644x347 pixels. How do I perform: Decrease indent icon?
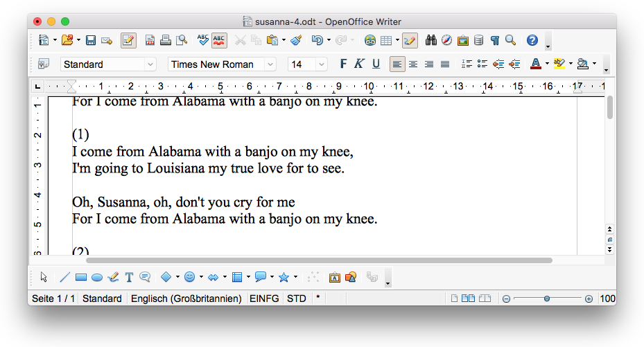pos(498,64)
